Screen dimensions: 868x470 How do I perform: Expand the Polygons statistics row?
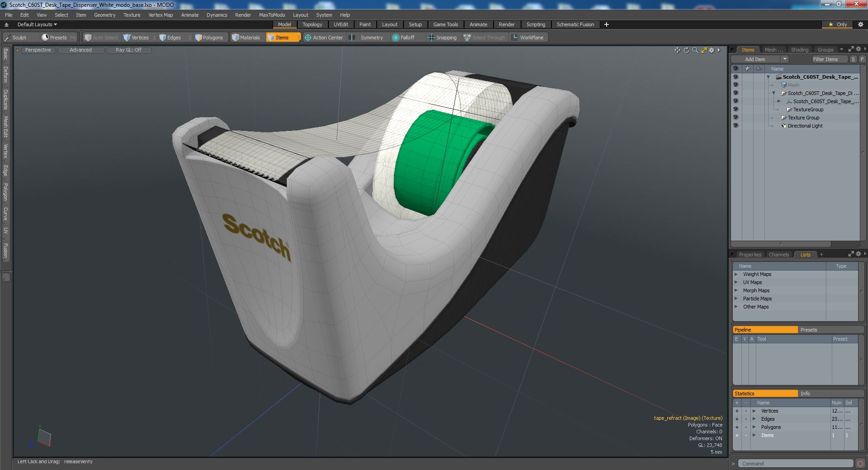[x=754, y=427]
